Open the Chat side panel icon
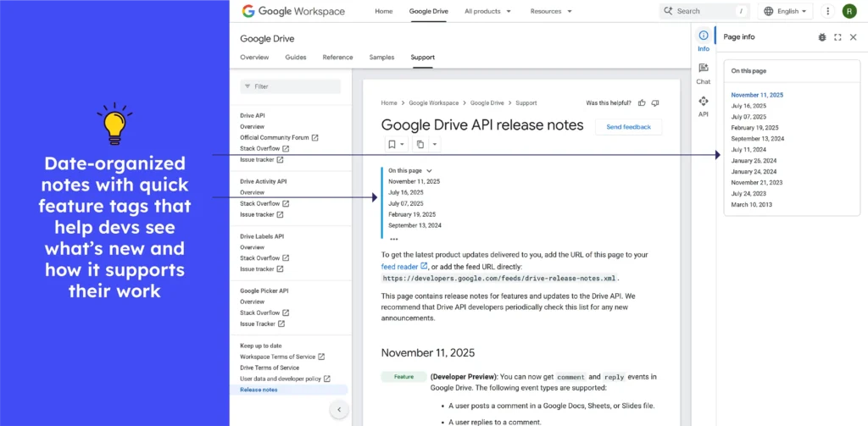The width and height of the screenshot is (868, 426). (703, 68)
